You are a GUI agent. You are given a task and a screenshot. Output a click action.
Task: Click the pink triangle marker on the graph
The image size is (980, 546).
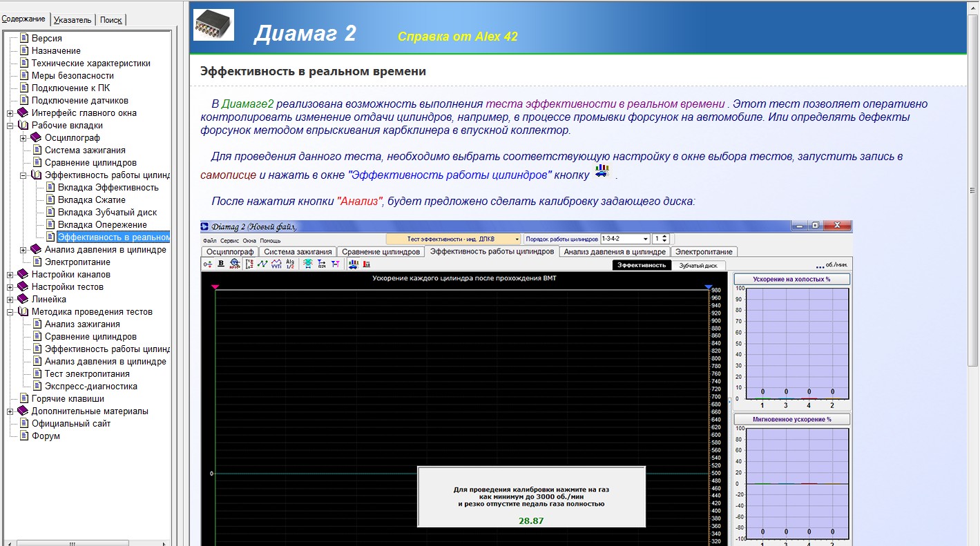click(215, 286)
